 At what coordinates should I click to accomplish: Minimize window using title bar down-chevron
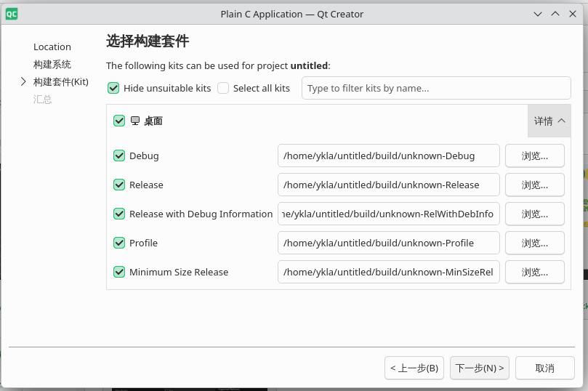pos(538,15)
